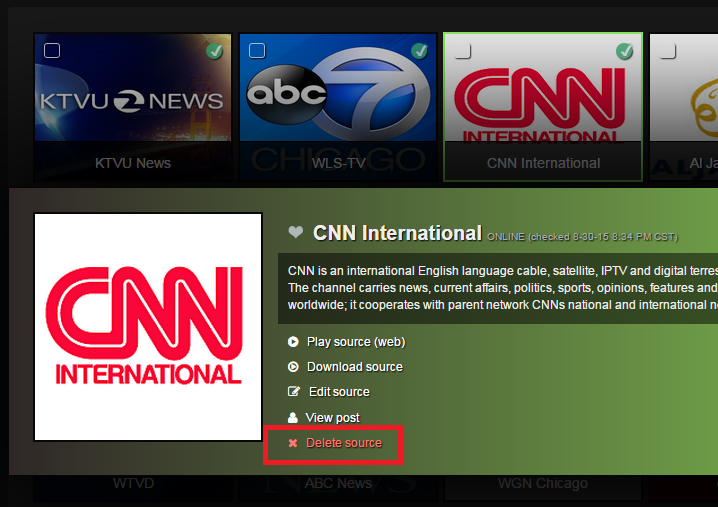Click the download icon beside Download source

click(293, 367)
